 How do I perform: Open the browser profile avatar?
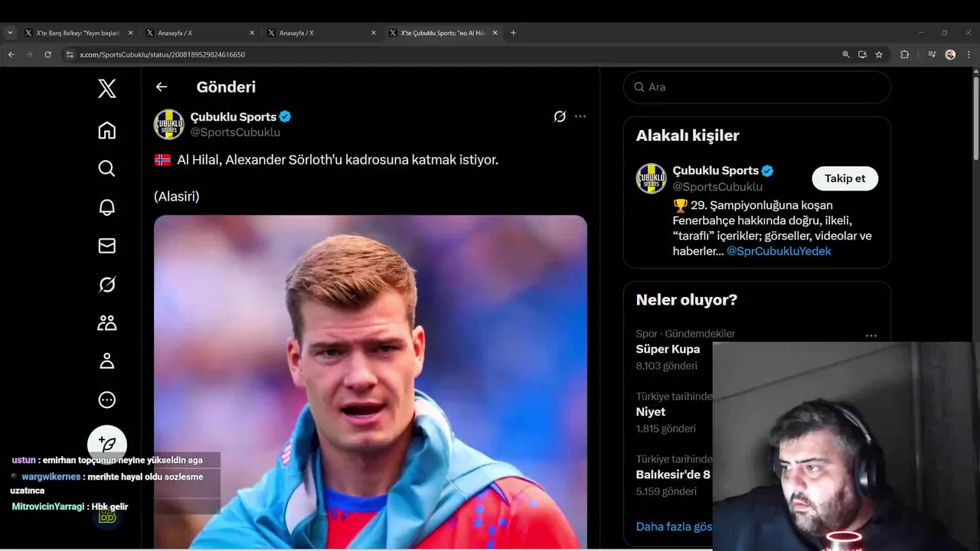click(950, 54)
